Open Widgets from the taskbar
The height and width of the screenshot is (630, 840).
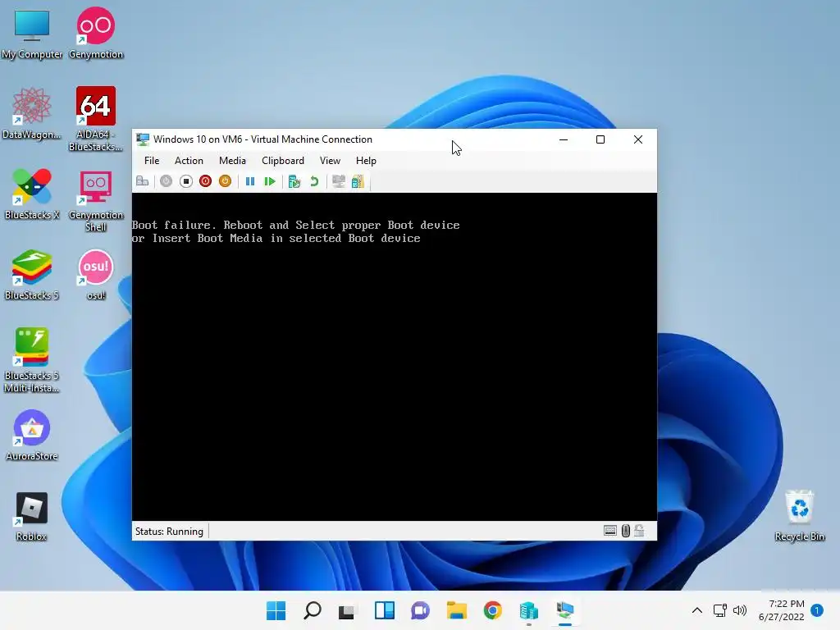coord(384,610)
